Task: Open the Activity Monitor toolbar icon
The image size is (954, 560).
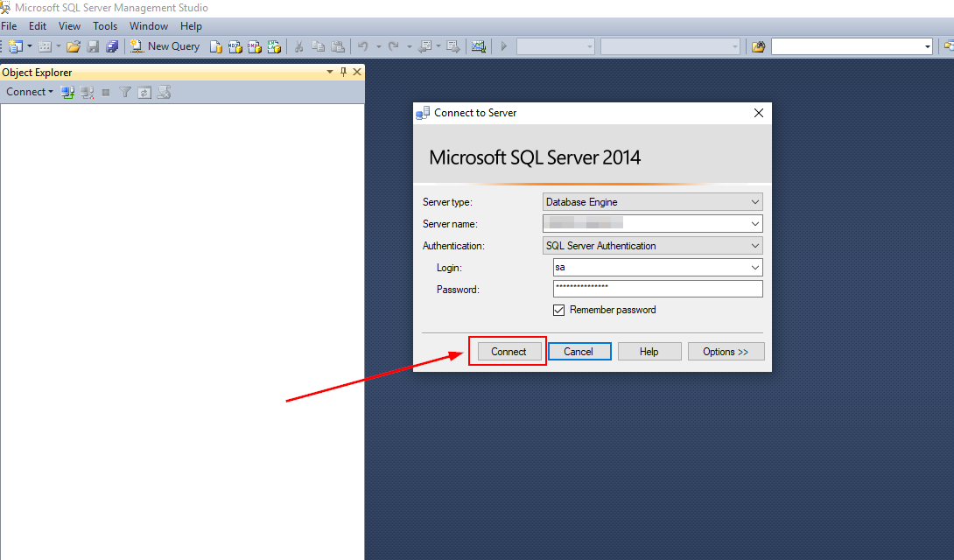Action: (479, 46)
